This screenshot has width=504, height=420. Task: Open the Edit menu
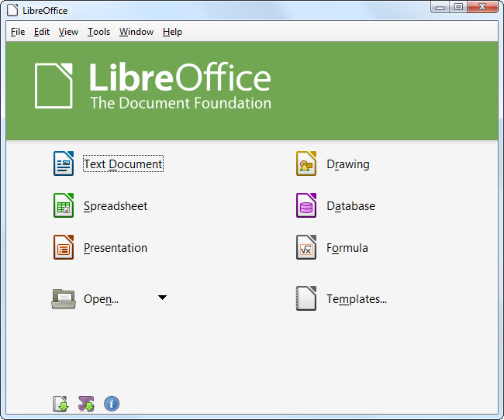[42, 32]
